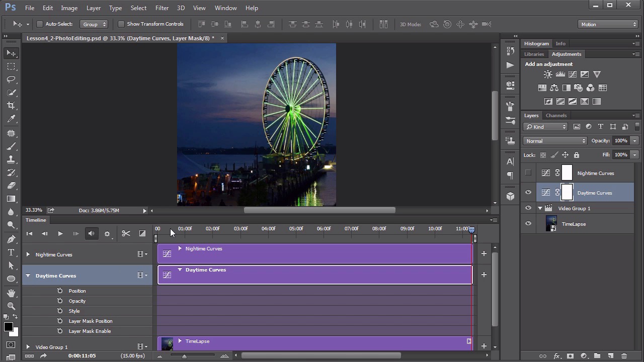Click the TimeLapse layer thumbnail
This screenshot has height=362, width=644.
pyautogui.click(x=551, y=224)
